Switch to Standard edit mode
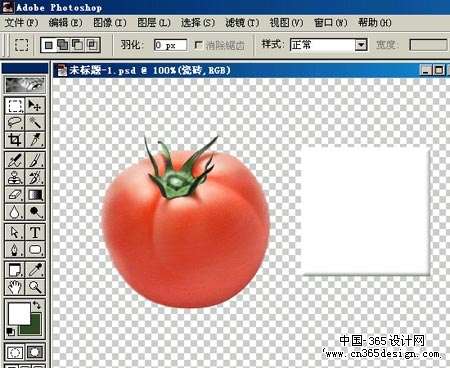The height and width of the screenshot is (368, 450). (x=15, y=352)
